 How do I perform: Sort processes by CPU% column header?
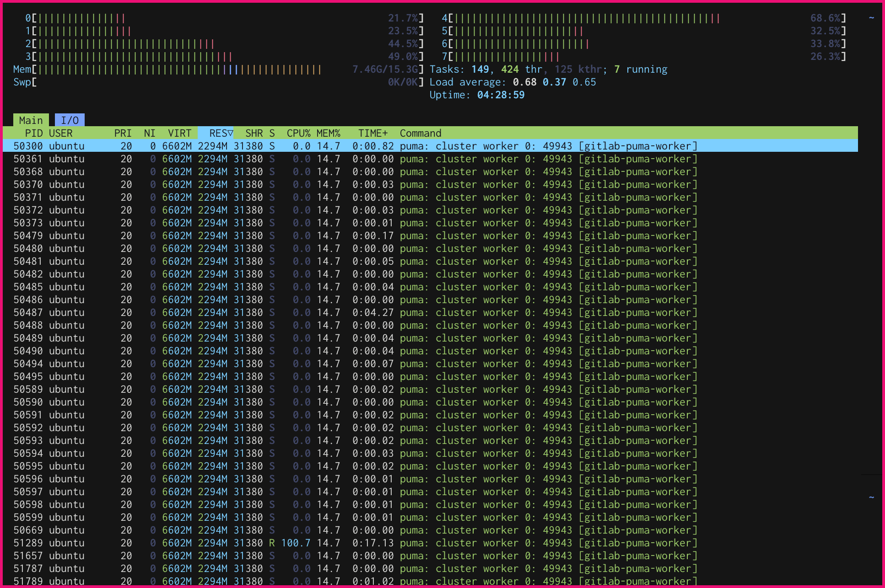pos(299,133)
